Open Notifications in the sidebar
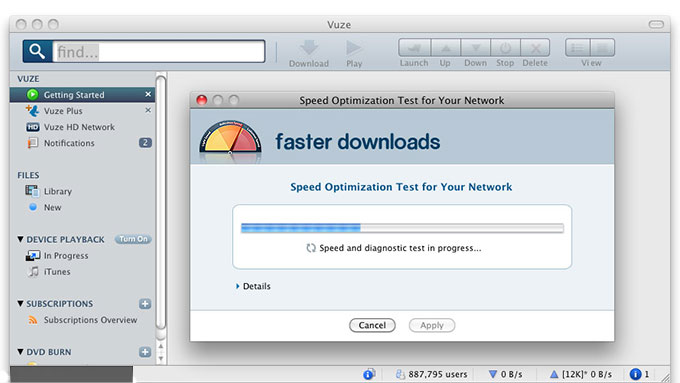 click(x=69, y=143)
